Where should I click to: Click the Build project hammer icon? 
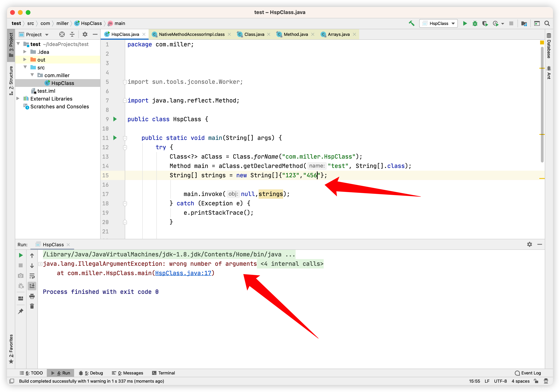[x=412, y=23]
